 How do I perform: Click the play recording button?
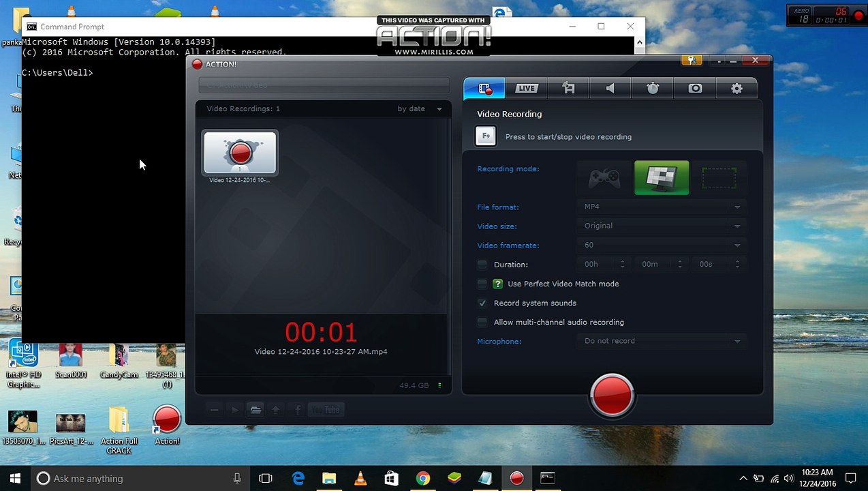[235, 410]
